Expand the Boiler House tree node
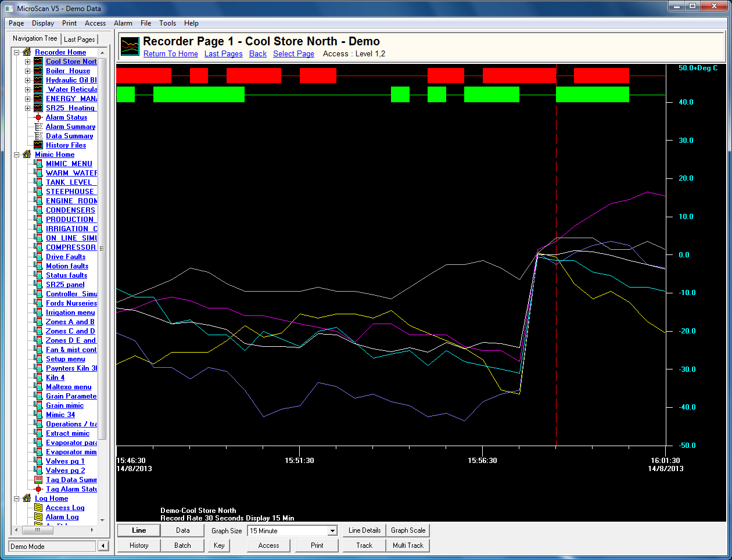732x560 pixels. click(x=27, y=71)
